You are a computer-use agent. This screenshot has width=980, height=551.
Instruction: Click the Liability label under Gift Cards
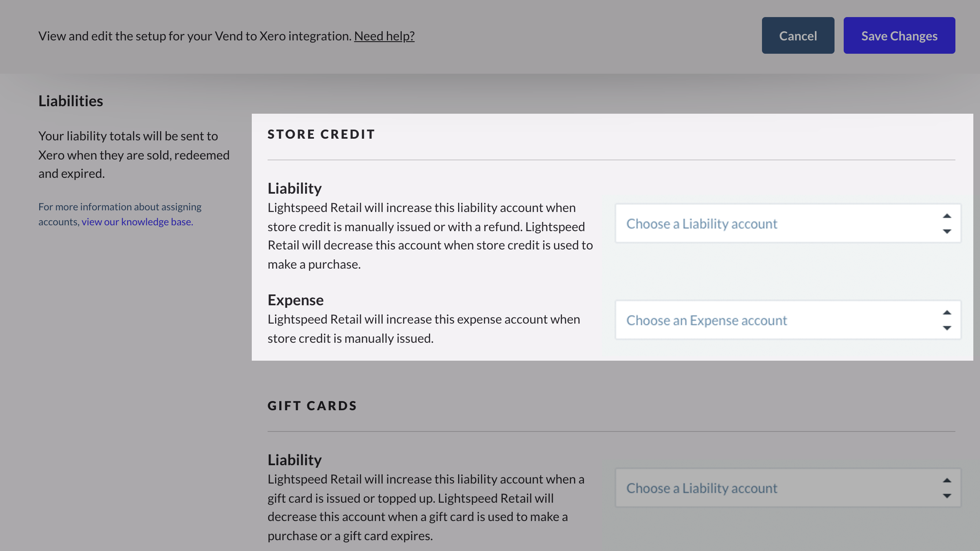point(294,460)
